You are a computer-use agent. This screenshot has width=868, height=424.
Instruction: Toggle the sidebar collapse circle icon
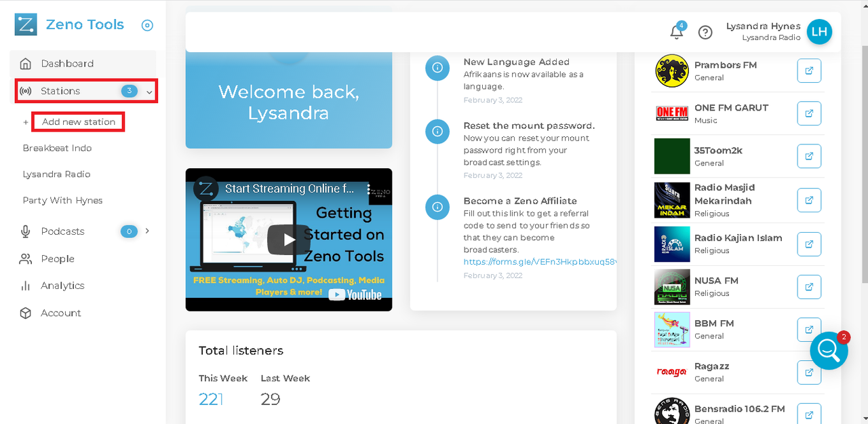147,25
